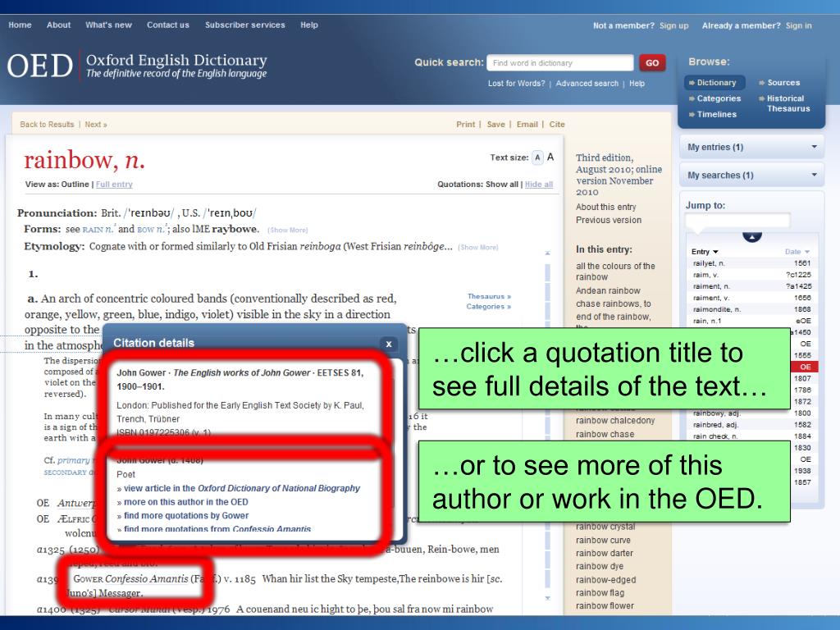Cite this entry
This screenshot has width=840, height=630.
click(x=557, y=125)
